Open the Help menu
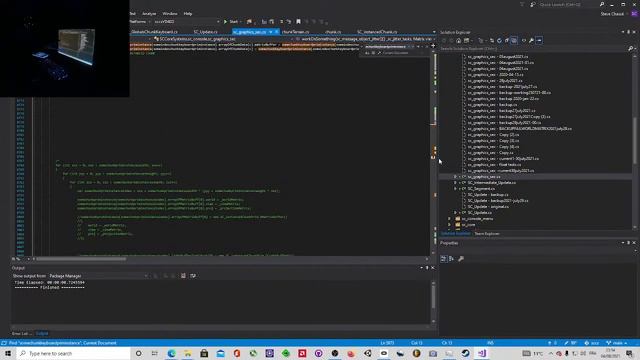Image resolution: width=640 pixels, height=360 pixels. tap(188, 13)
